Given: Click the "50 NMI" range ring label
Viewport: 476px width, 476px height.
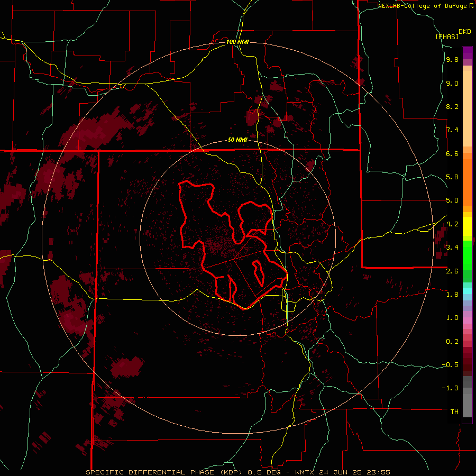Looking at the screenshot, I should click(x=237, y=140).
